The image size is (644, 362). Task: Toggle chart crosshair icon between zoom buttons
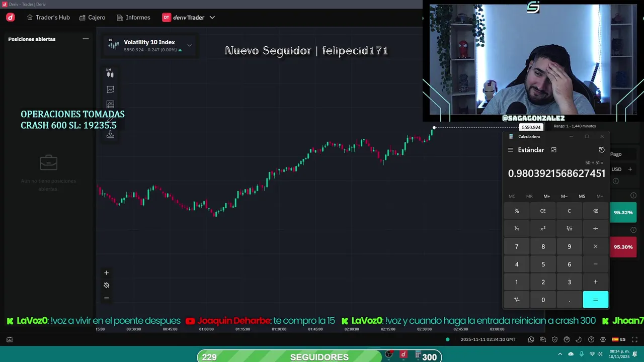(106, 285)
